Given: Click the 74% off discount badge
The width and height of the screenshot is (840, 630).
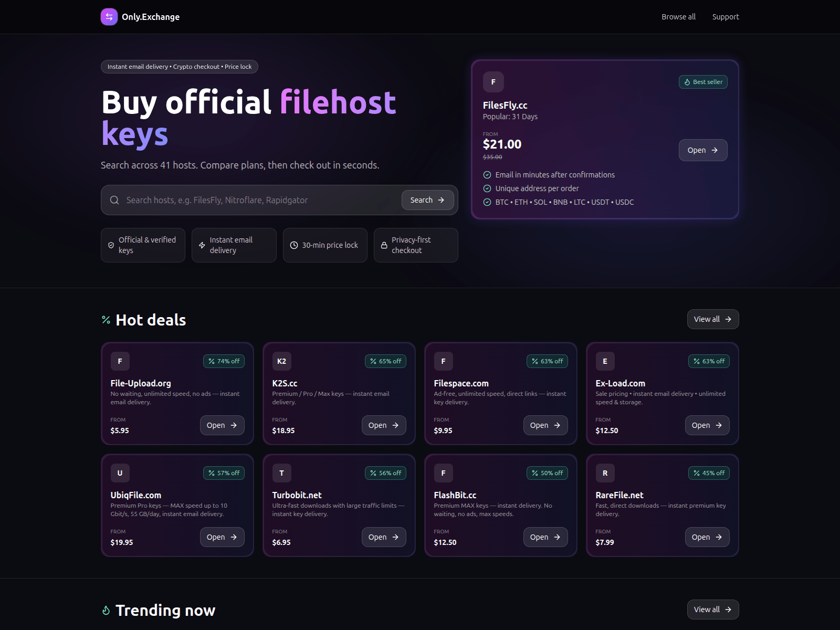Looking at the screenshot, I should coord(224,361).
